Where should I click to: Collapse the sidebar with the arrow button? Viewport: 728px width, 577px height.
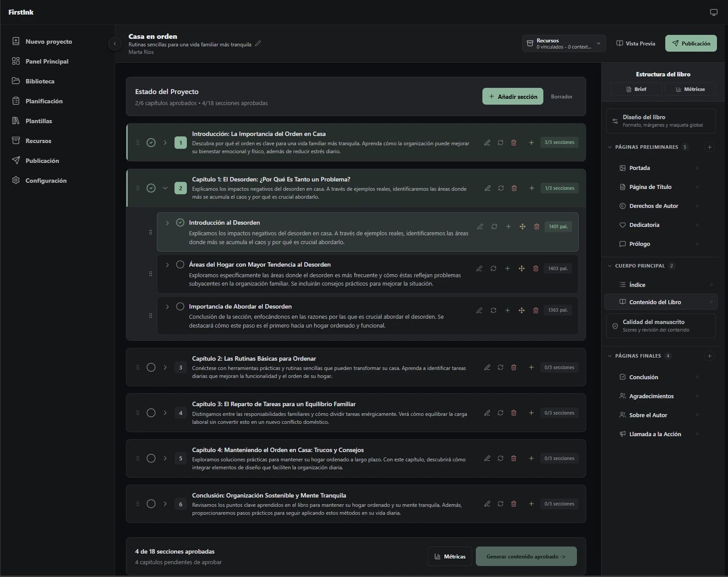115,44
